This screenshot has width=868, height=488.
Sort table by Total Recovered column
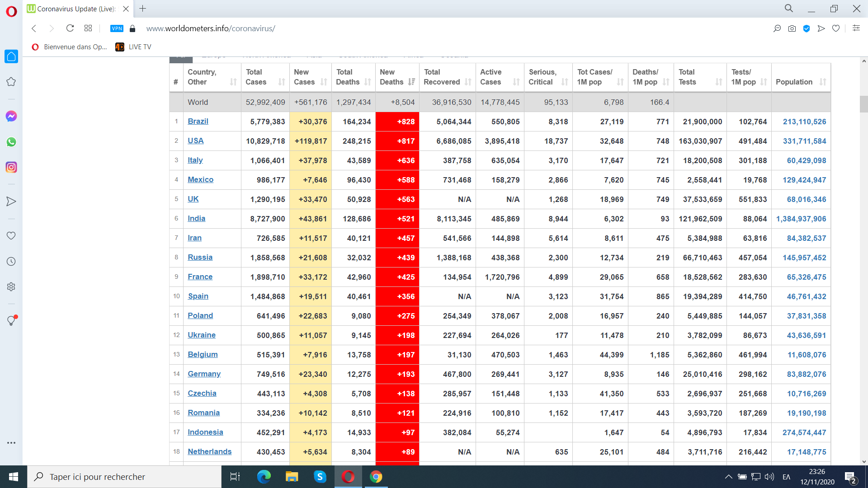coord(448,77)
